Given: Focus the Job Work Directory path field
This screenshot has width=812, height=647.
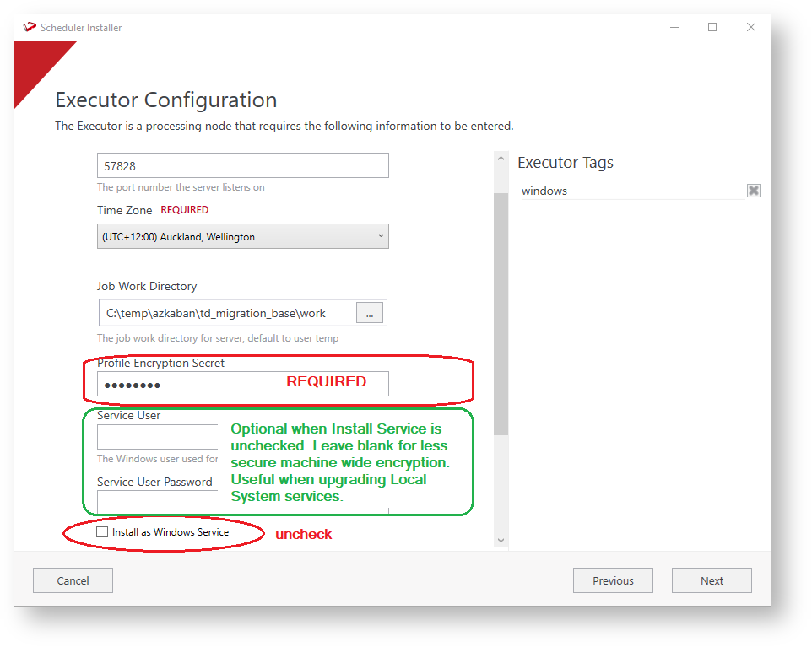Looking at the screenshot, I should point(226,313).
